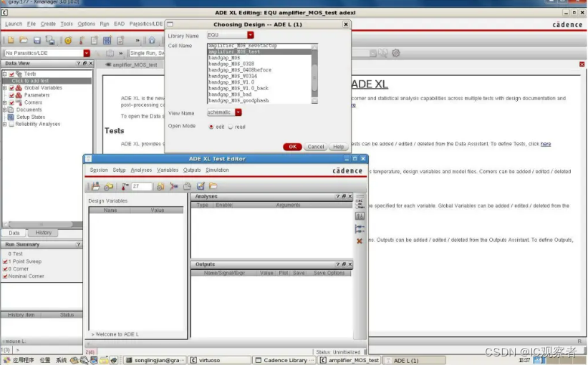Click the model libraries icon in Test Editor toolbar
This screenshot has width=588, height=365.
pyautogui.click(x=160, y=186)
